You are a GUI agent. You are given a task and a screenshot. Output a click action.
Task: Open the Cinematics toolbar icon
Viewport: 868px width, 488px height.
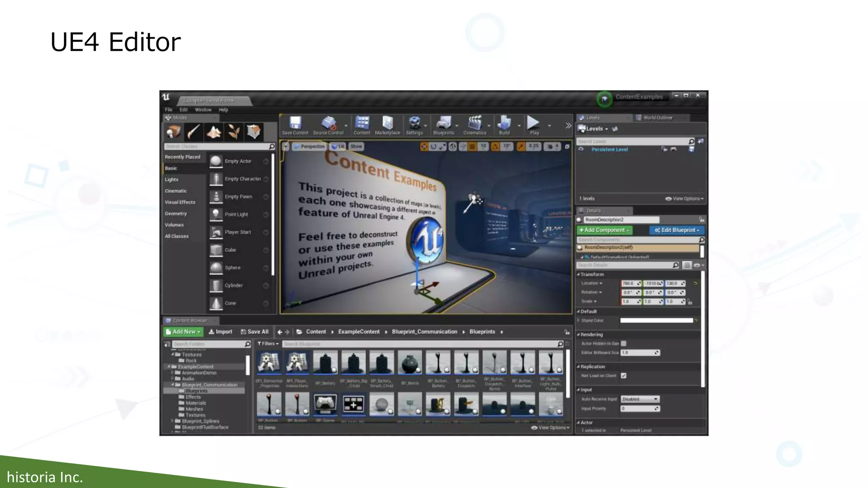[x=475, y=122]
